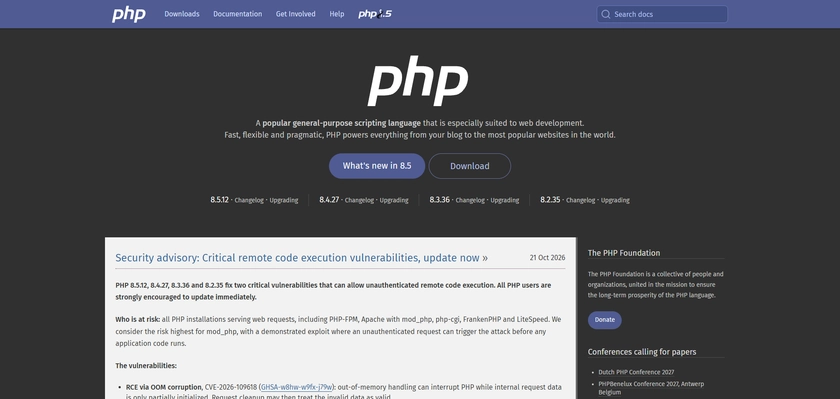Open the 8.2.35 version link

tap(550, 200)
